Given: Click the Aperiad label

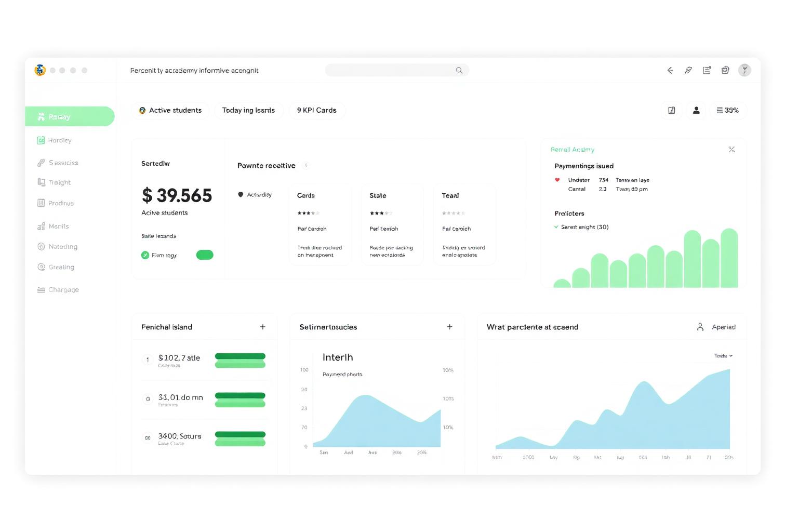Looking at the screenshot, I should point(724,327).
